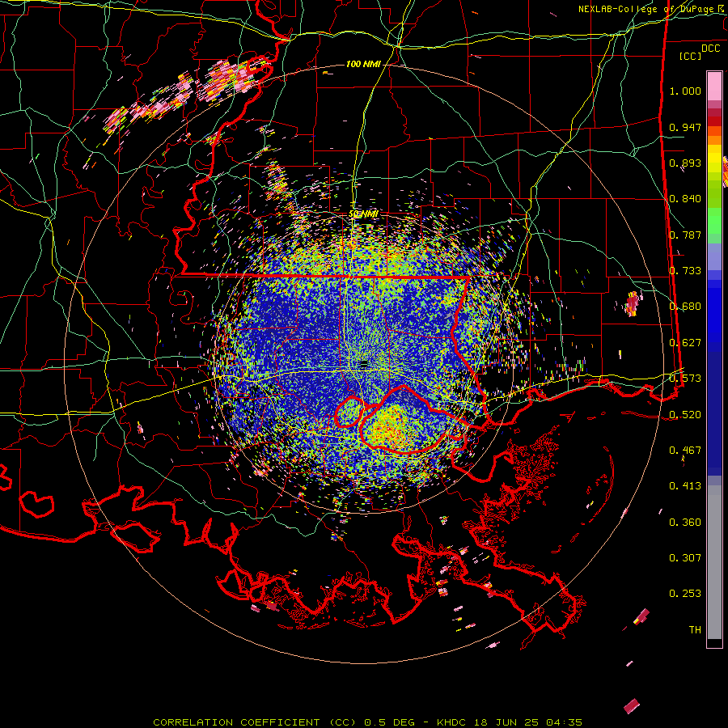Click the 0.413 scale value
The height and width of the screenshot is (728, 728).
tap(685, 485)
